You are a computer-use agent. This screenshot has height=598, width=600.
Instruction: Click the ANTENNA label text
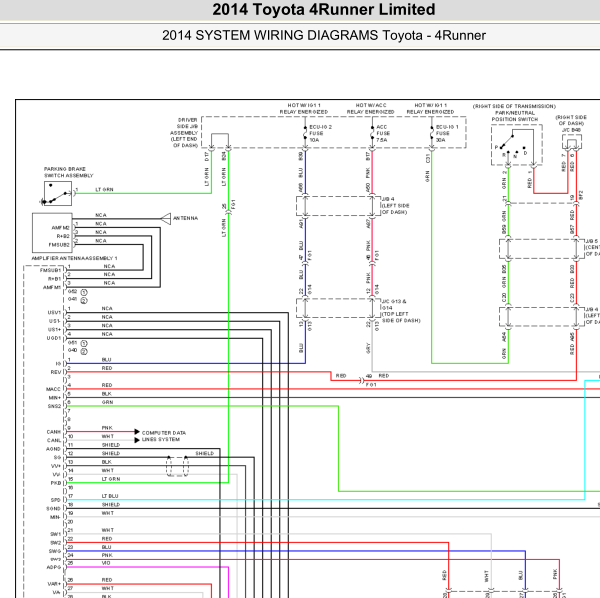(x=186, y=218)
